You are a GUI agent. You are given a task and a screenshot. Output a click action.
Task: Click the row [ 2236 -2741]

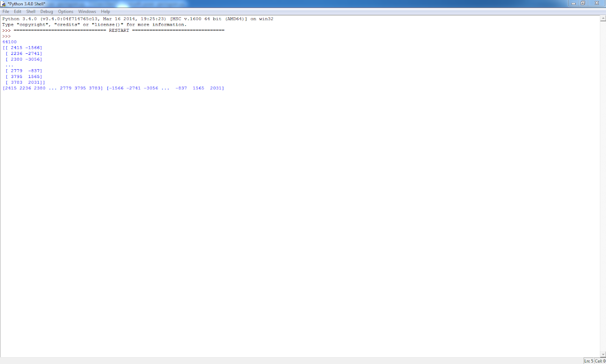point(23,53)
